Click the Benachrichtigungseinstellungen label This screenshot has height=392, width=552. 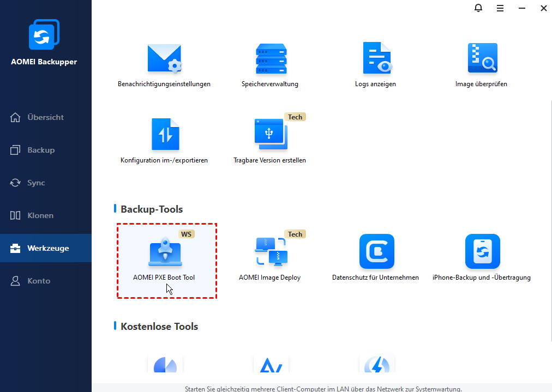point(164,84)
